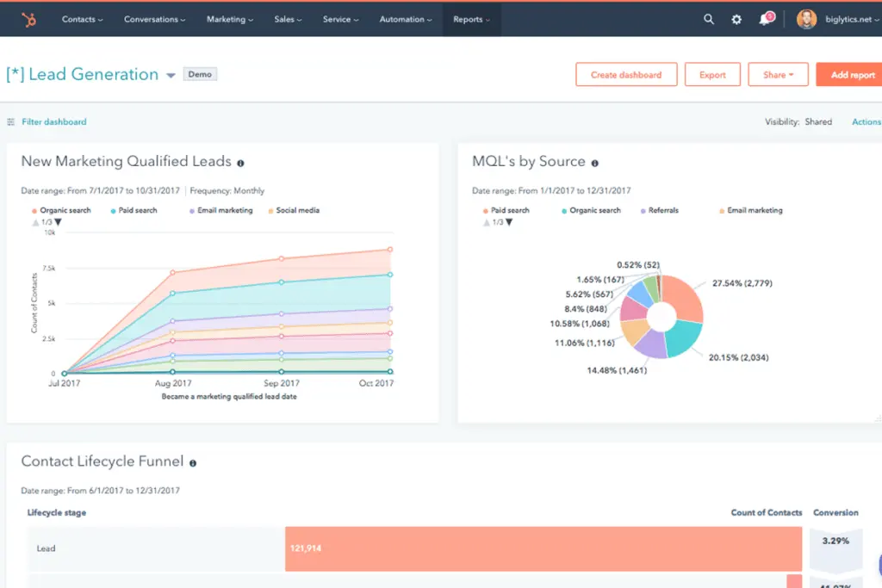Open the biglytics.net account menu
This screenshot has height=588, width=882.
852,19
